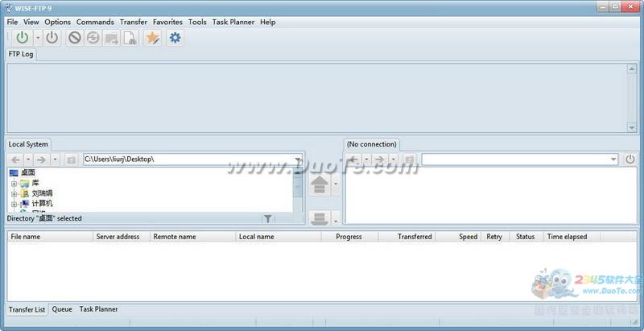This screenshot has height=331, width=644.
Task: Go forward in remote pane
Action: [380, 159]
